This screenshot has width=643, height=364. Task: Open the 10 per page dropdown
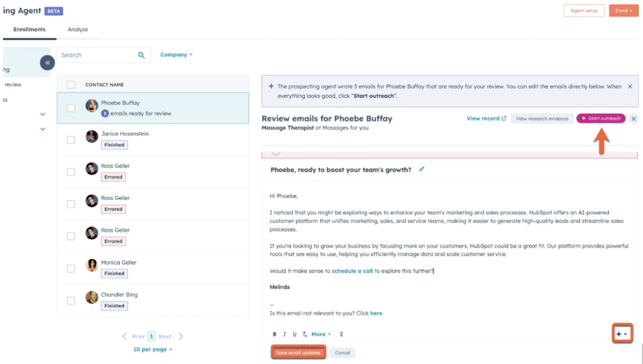click(x=153, y=350)
